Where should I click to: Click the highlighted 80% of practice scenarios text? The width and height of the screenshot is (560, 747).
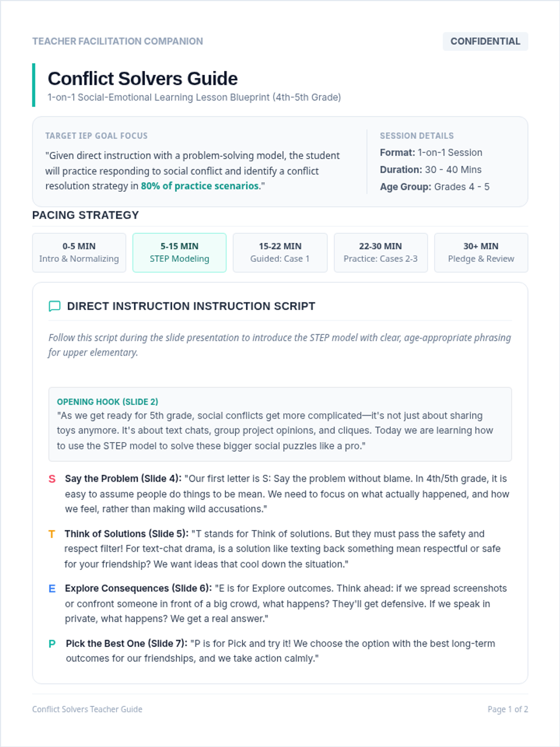point(200,186)
